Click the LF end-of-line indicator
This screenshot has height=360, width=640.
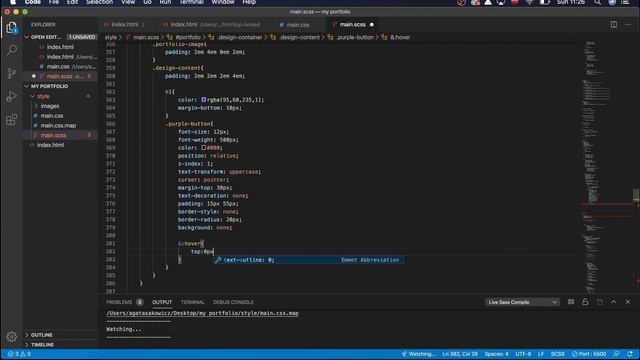(541, 354)
